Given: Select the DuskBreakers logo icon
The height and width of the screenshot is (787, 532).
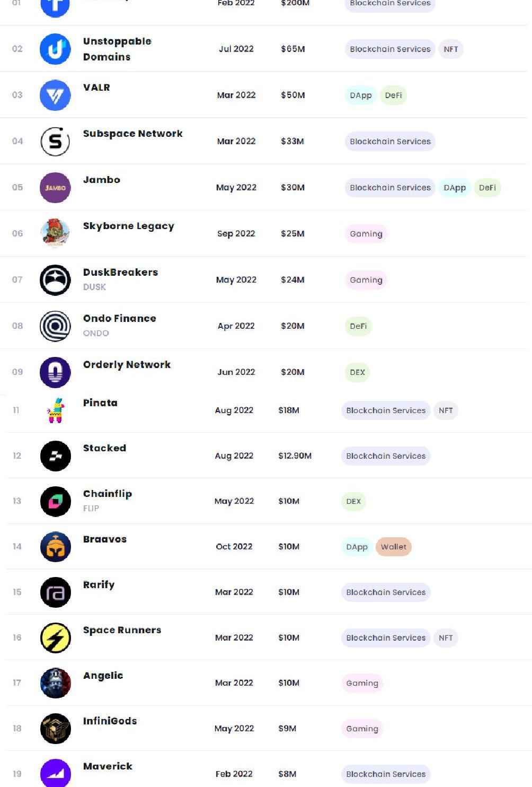Looking at the screenshot, I should pos(55,279).
